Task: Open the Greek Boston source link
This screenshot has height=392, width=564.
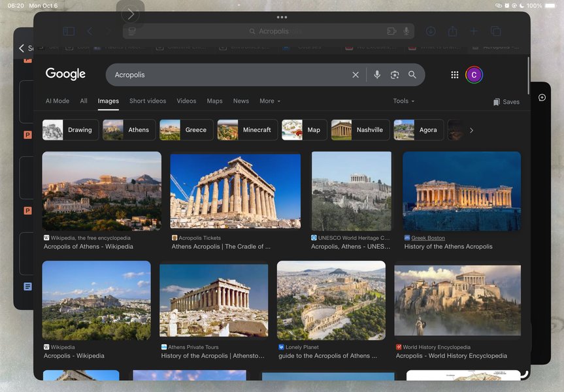Action: tap(427, 238)
